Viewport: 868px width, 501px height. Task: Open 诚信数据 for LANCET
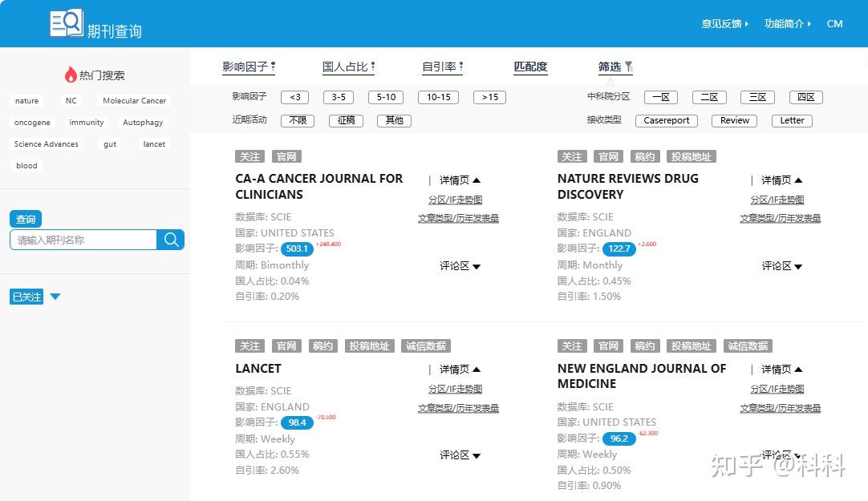tap(426, 346)
